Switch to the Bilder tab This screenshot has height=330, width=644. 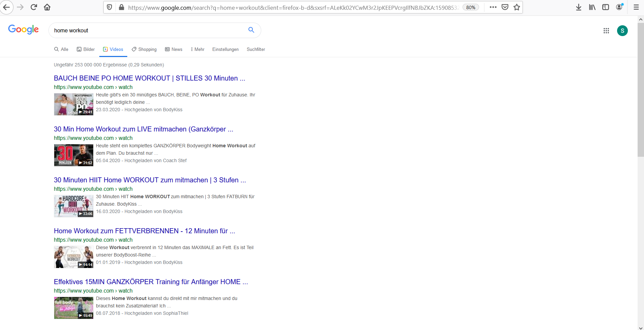tap(86, 49)
